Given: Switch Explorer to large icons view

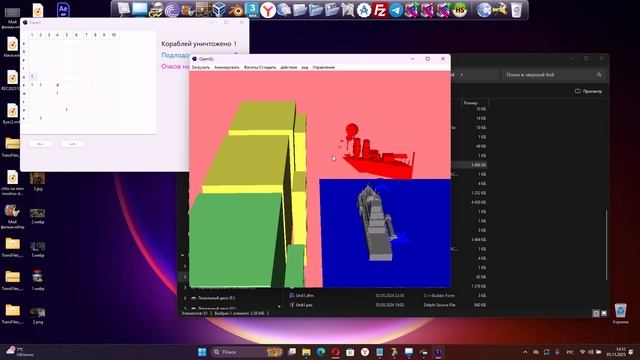Looking at the screenshot, I should pos(604,313).
